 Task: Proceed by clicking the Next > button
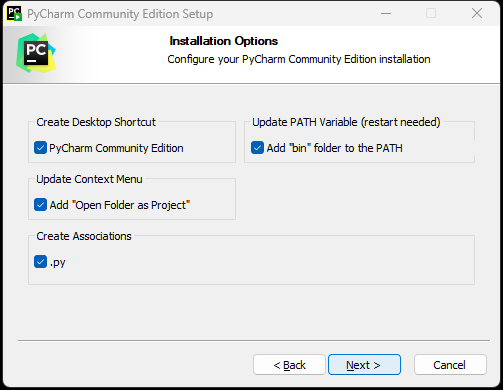point(364,365)
